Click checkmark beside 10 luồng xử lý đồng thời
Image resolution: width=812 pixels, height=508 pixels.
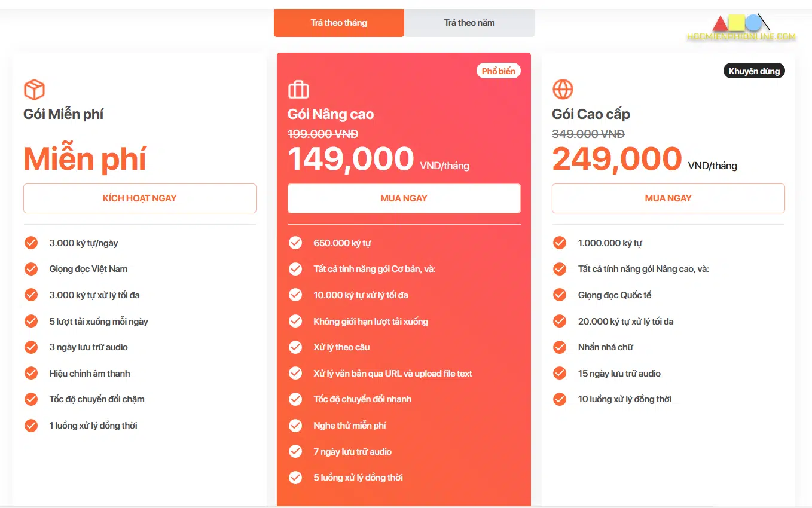click(x=560, y=399)
